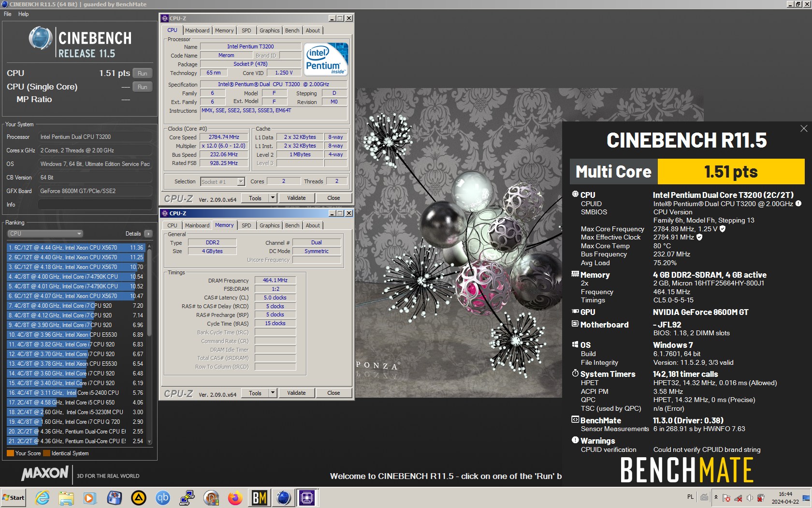Image resolution: width=812 pixels, height=508 pixels.
Task: Click the shield icon after 1.25 V
Action: click(723, 229)
